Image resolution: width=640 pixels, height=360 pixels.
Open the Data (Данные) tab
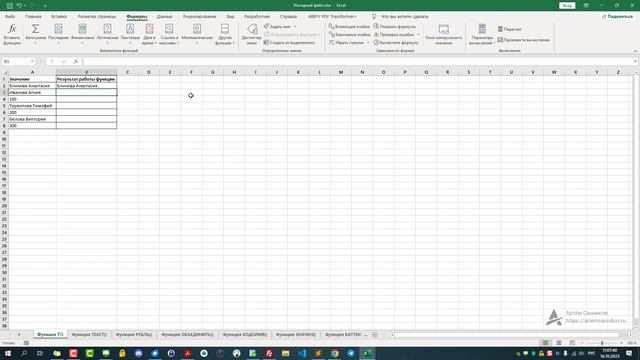(x=164, y=17)
